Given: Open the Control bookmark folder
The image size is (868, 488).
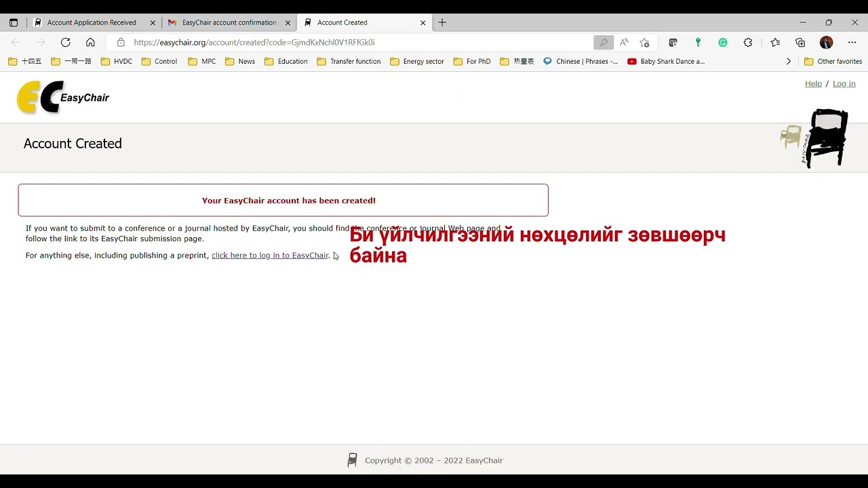Looking at the screenshot, I should tap(159, 61).
